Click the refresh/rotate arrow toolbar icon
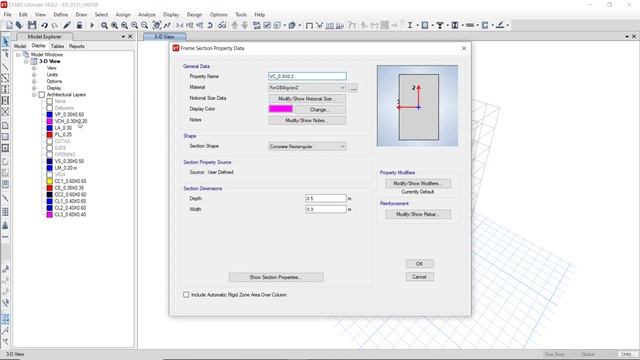The image size is (640, 360). coord(210,25)
